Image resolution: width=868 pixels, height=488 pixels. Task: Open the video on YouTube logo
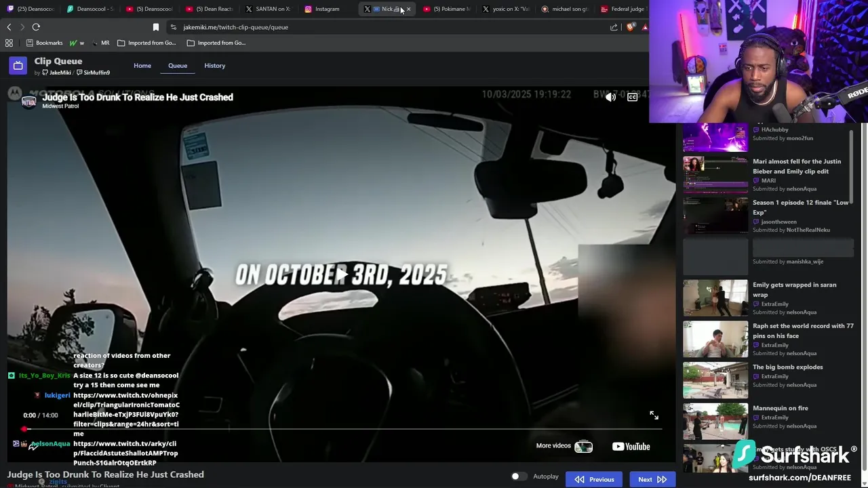pos(631,446)
